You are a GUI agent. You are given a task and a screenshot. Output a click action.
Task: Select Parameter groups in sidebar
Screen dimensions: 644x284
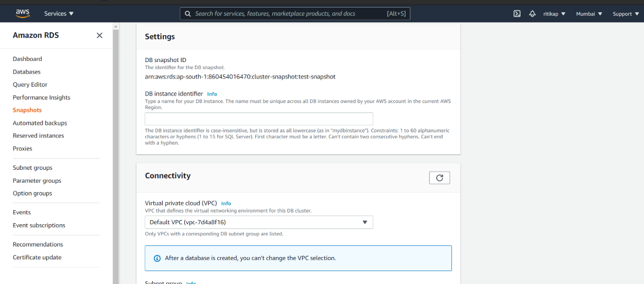click(x=37, y=180)
